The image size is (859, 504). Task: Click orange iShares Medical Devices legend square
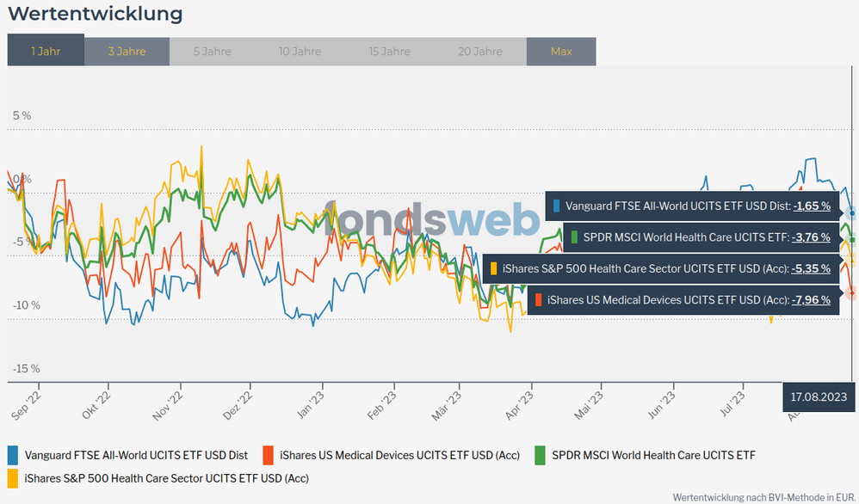point(268,455)
